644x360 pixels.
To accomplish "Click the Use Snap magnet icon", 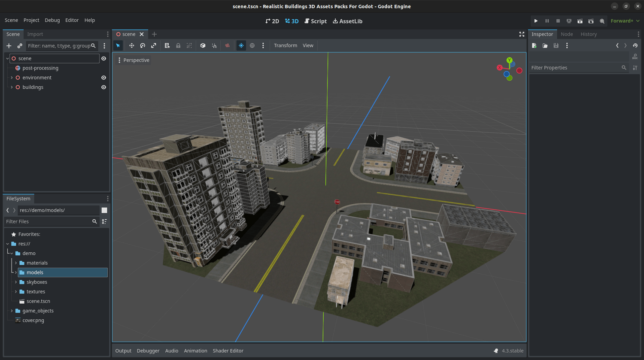I will tap(214, 45).
